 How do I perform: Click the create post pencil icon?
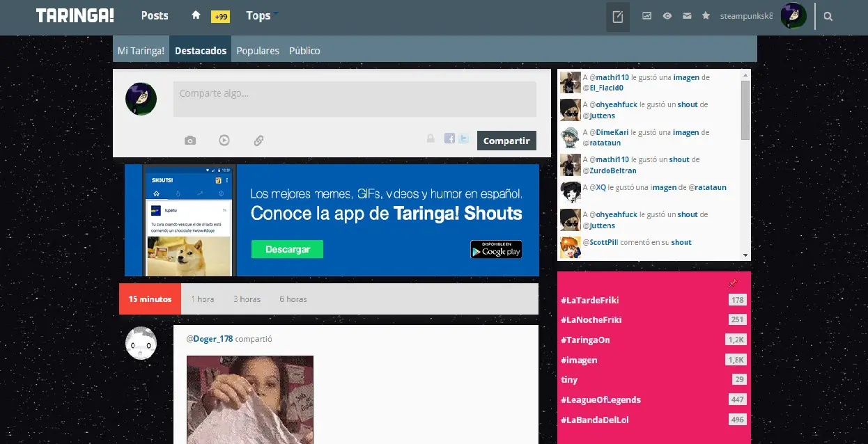tap(618, 17)
